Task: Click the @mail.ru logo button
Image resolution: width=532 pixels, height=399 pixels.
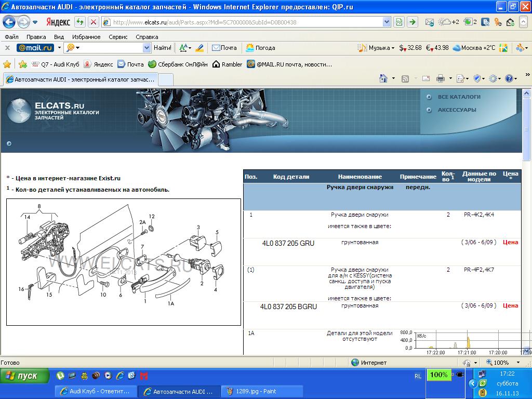Action: click(35, 48)
